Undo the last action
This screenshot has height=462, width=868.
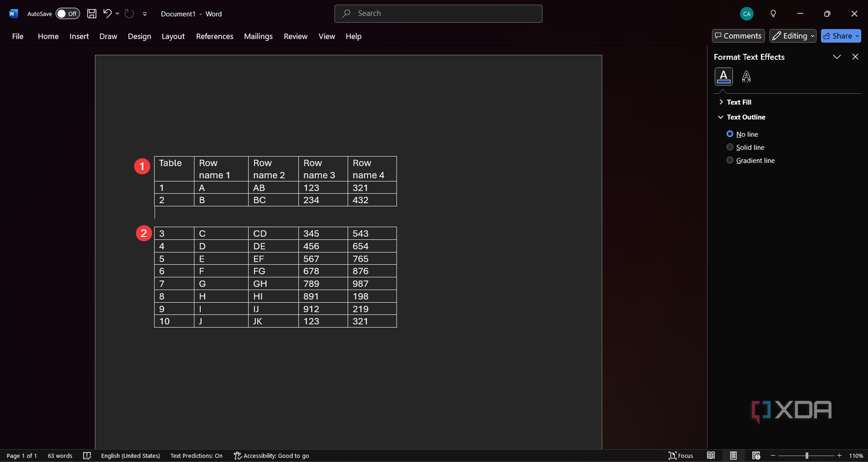107,13
